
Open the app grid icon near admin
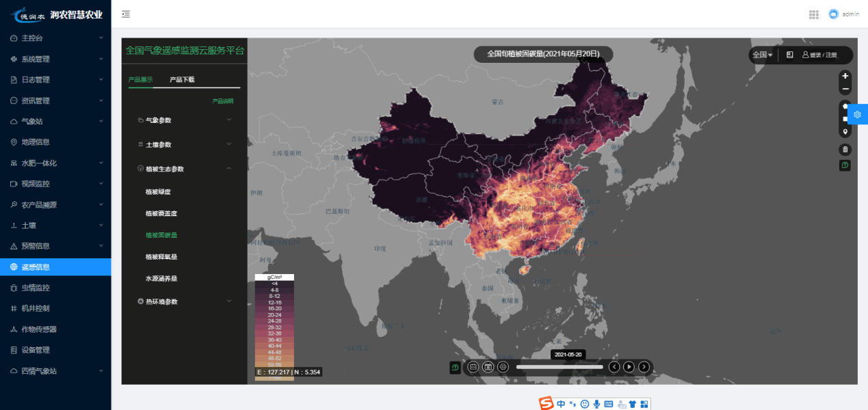coord(813,14)
